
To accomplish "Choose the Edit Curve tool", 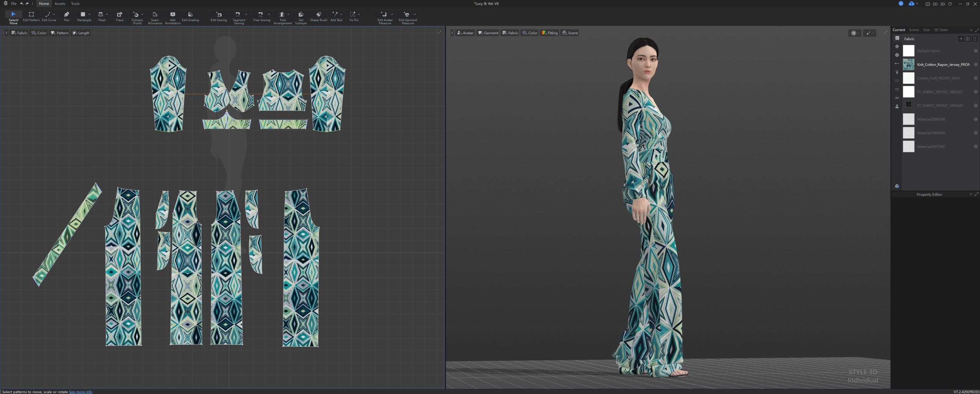I will (48, 17).
